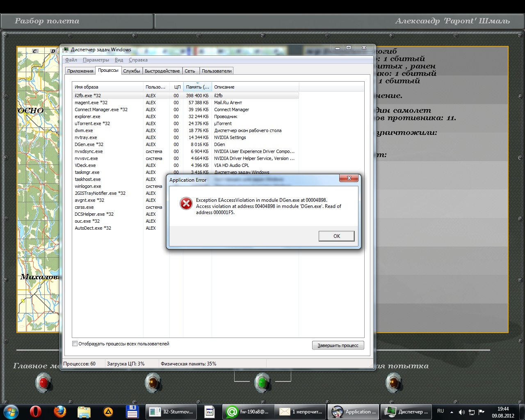Select the taskhost.exe process
The image size is (525, 420).
(119, 179)
